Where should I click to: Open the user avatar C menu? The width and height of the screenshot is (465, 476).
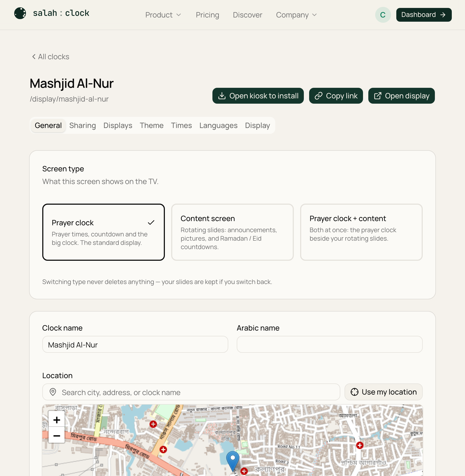pos(383,15)
